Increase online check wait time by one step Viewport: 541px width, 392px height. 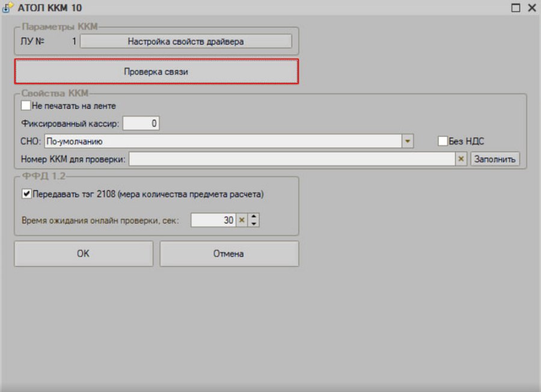(254, 216)
